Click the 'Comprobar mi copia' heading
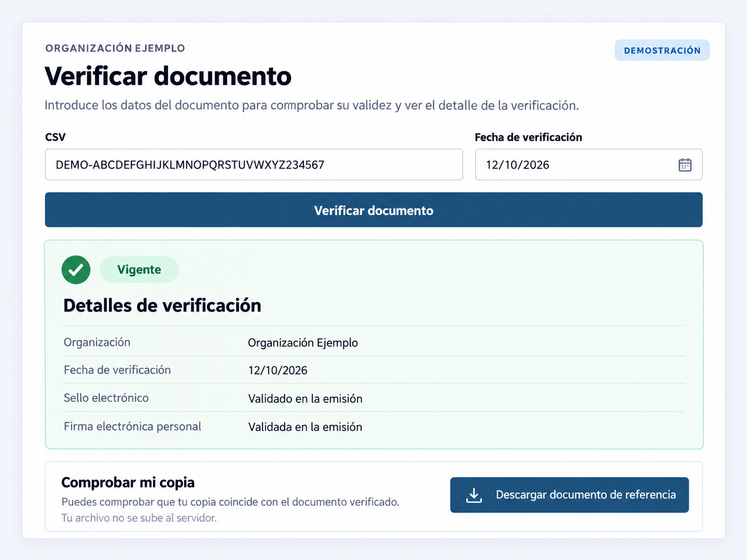This screenshot has width=747, height=560. tap(128, 483)
